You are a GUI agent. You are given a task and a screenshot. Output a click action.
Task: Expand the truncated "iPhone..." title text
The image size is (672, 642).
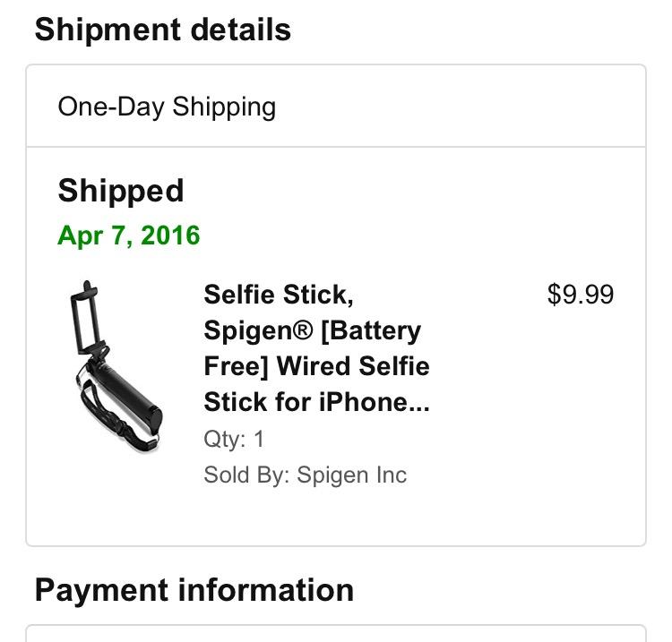pyautogui.click(x=375, y=402)
